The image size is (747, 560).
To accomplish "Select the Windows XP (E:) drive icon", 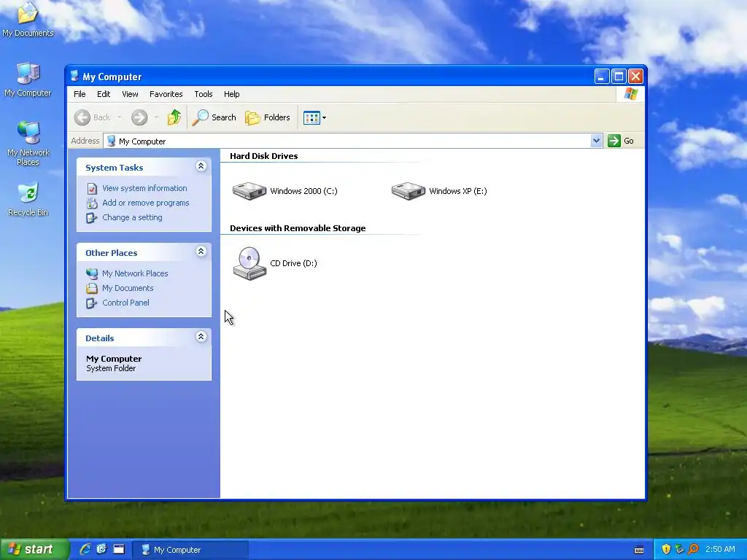I will point(409,191).
